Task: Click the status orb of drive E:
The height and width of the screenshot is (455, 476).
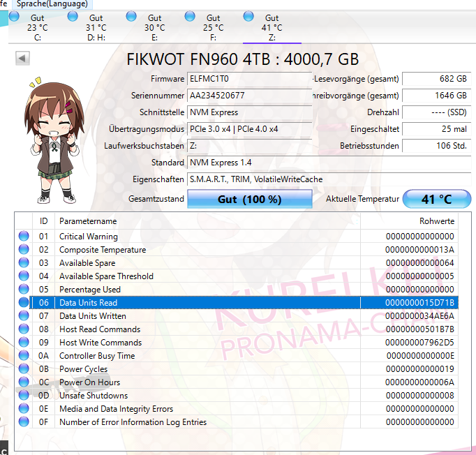Action: (131, 16)
